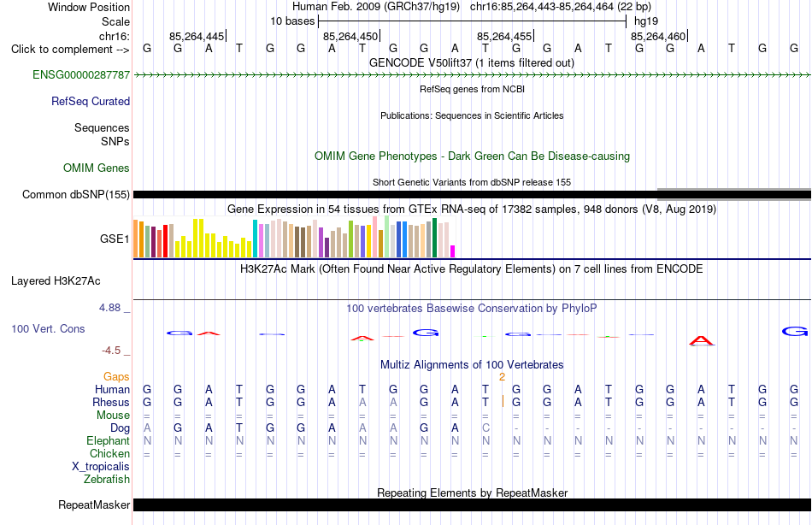Click the Elephant species label

pos(108,441)
